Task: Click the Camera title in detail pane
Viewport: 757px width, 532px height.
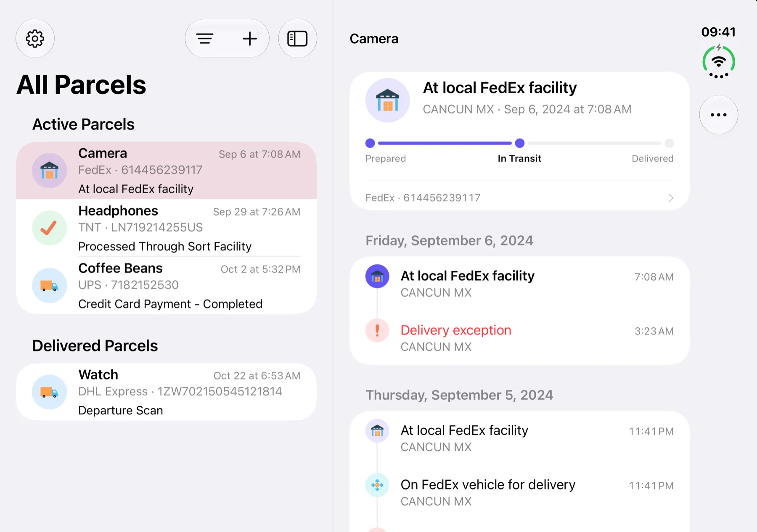Action: tap(374, 39)
